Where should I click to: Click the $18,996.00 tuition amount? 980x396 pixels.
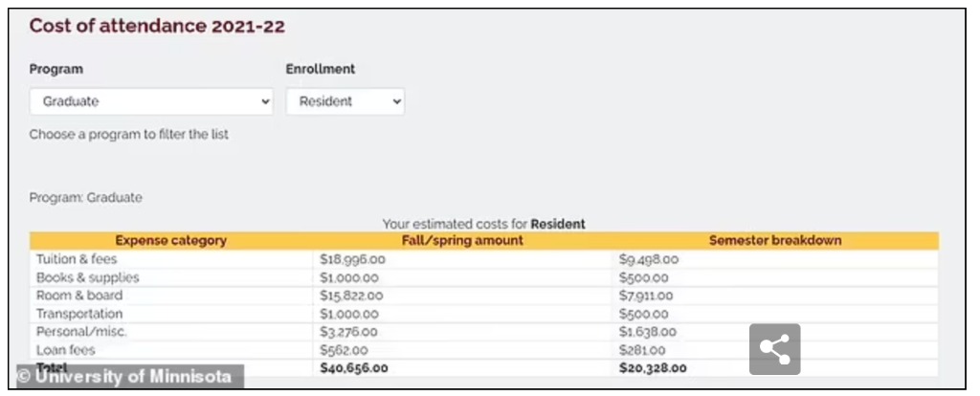click(x=351, y=259)
